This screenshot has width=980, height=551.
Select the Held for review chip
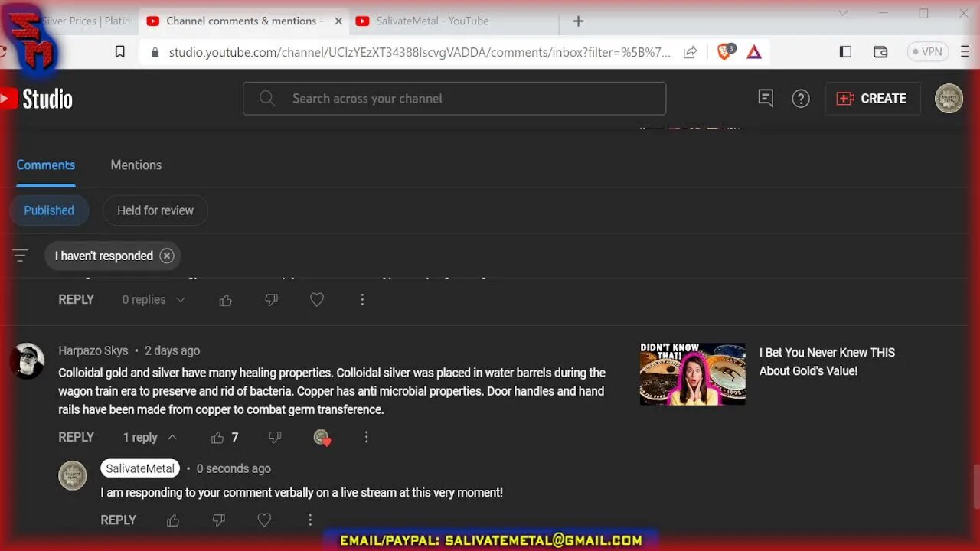click(155, 210)
